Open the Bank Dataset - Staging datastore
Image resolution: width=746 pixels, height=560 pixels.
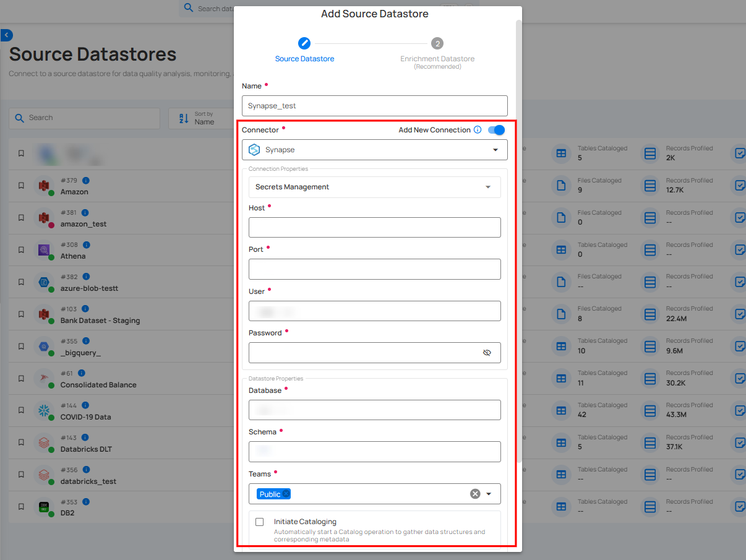100,321
